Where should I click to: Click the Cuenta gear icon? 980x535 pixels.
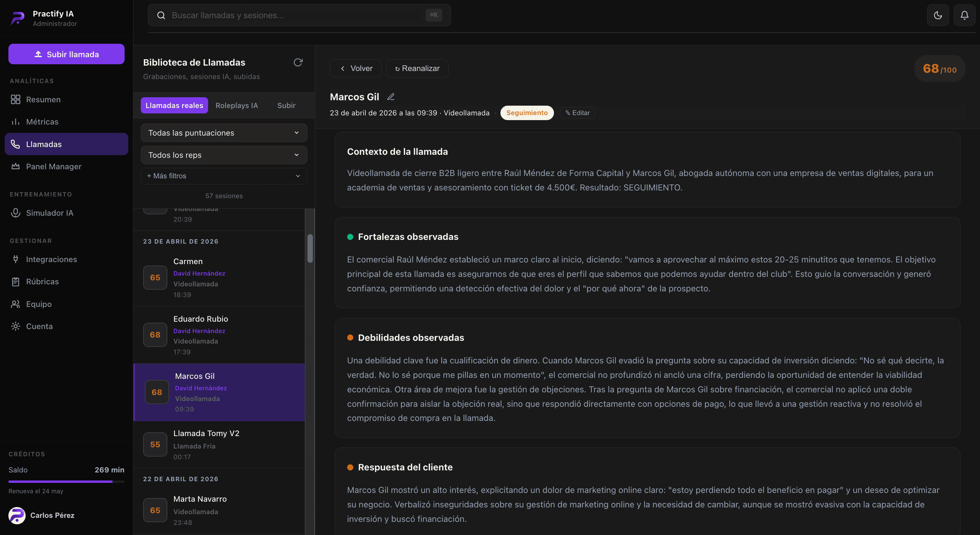pos(15,326)
